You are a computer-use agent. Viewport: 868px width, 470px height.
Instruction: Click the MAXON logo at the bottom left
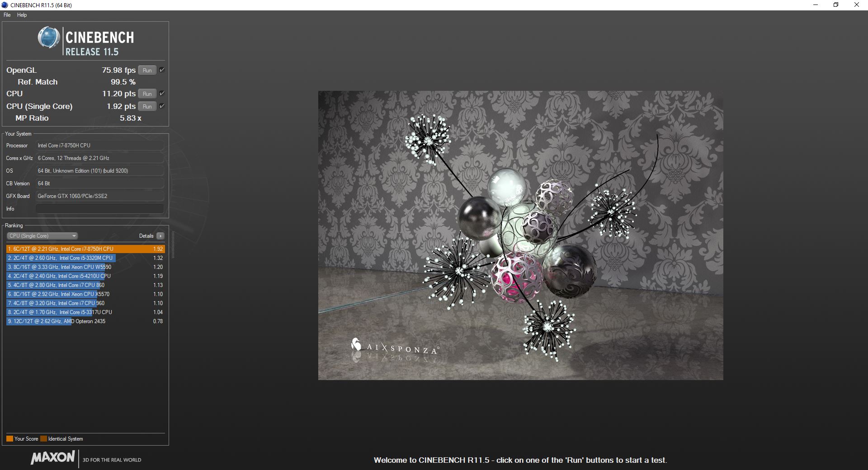click(52, 457)
